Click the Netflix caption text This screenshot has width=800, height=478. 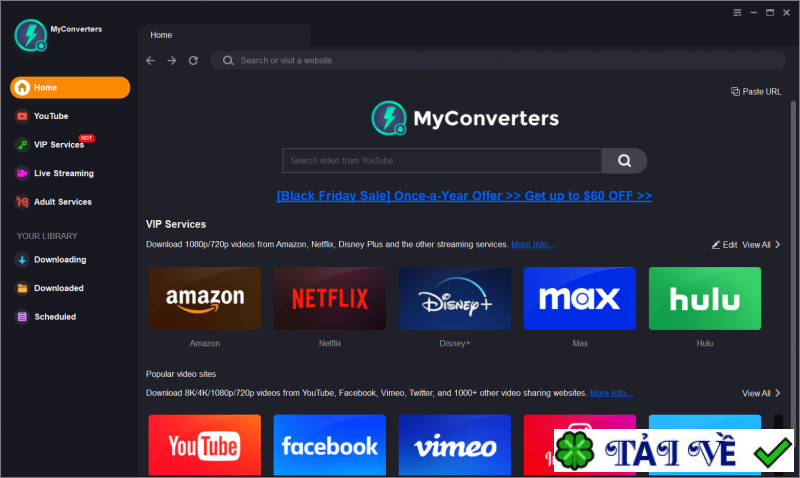[330, 343]
